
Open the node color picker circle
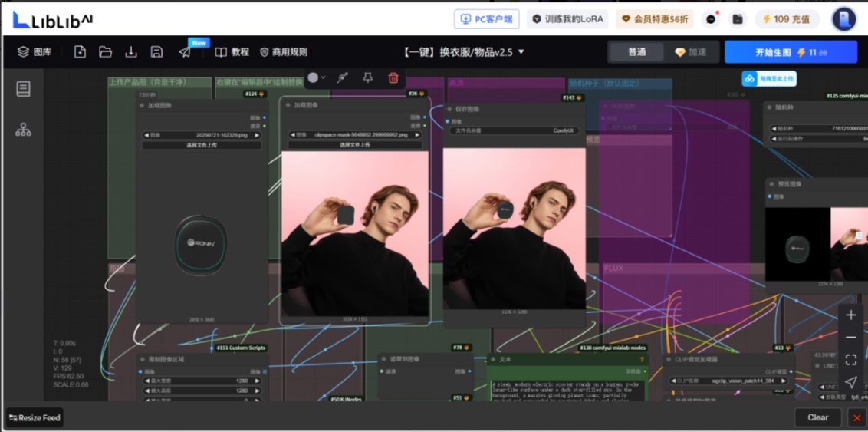tap(313, 77)
